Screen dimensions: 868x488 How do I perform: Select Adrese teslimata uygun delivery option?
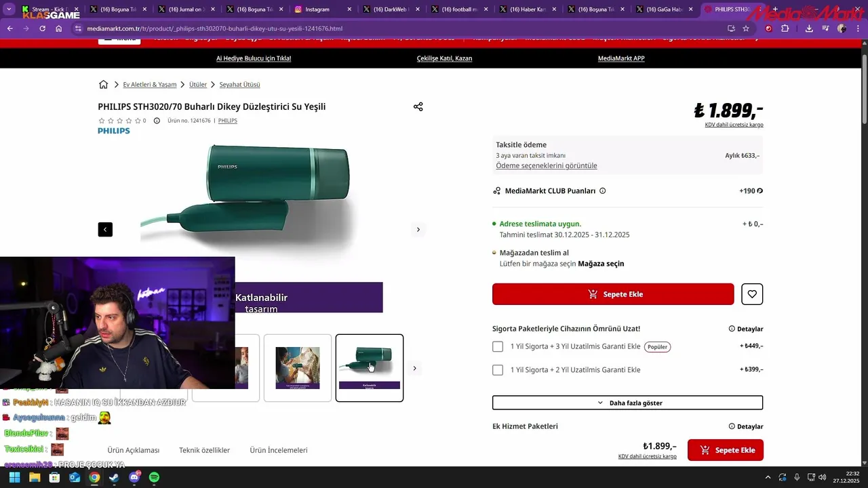[x=540, y=224]
